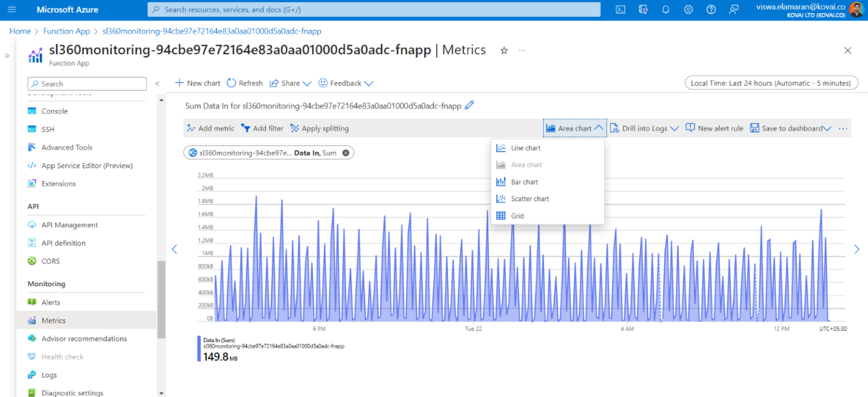
Task: Click the sidebar Search field
Action: [x=86, y=83]
